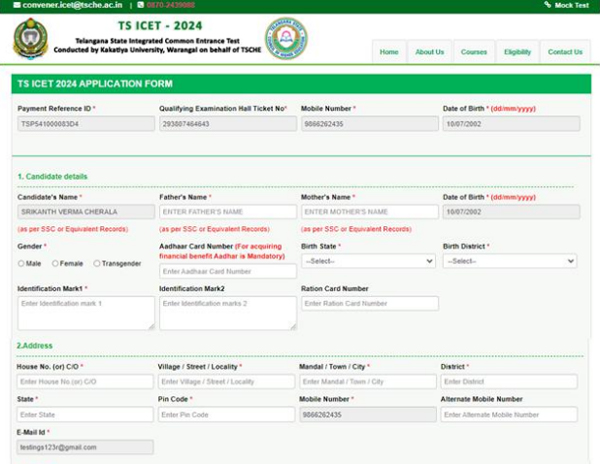Screen dimensions: 600x464
Task: Click the '1. Candidate details' heading
Action: (x=52, y=176)
